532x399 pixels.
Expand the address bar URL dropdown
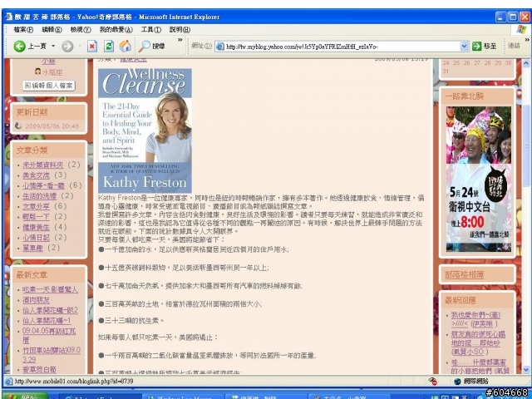[464, 47]
